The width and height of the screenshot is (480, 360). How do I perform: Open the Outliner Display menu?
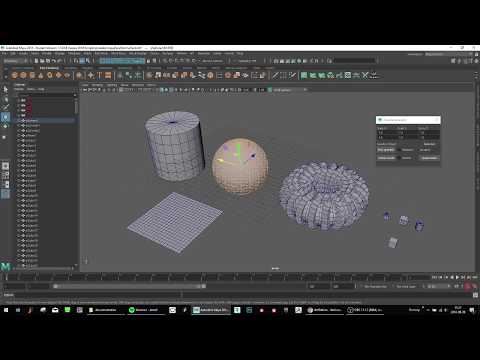coord(19,89)
